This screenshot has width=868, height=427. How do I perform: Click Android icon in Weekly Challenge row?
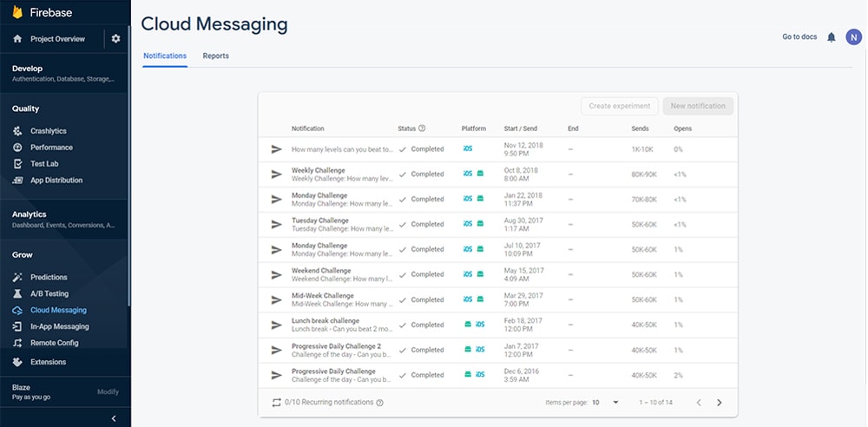[481, 174]
